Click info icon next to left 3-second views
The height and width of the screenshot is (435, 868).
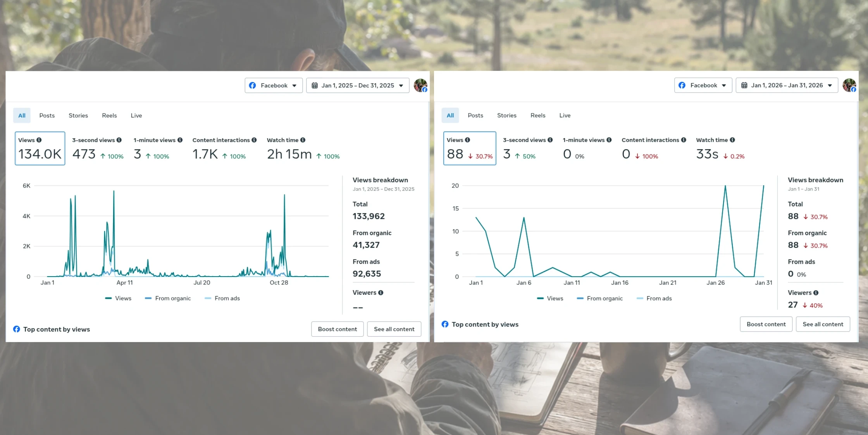119,140
